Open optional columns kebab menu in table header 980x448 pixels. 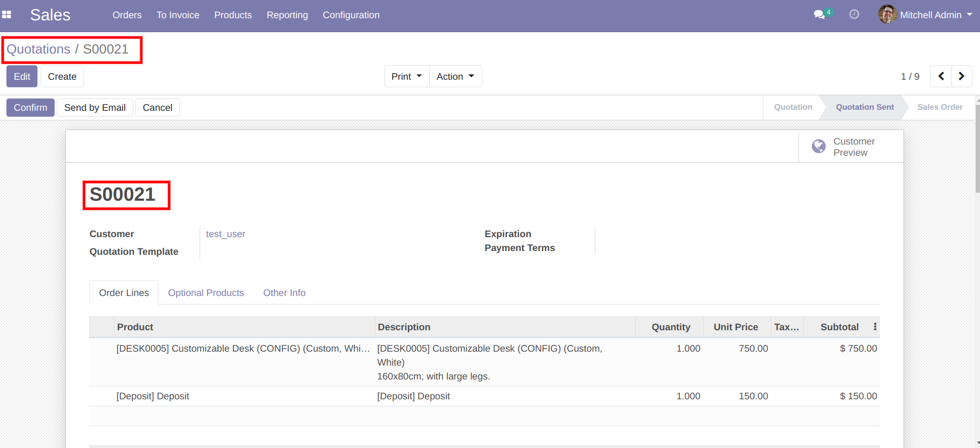point(875,326)
